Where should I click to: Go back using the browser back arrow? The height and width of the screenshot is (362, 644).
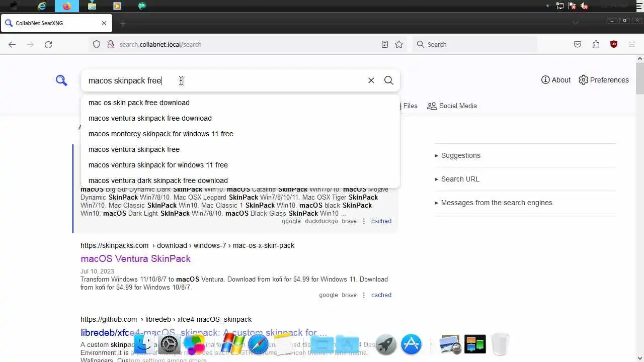[x=12, y=44]
